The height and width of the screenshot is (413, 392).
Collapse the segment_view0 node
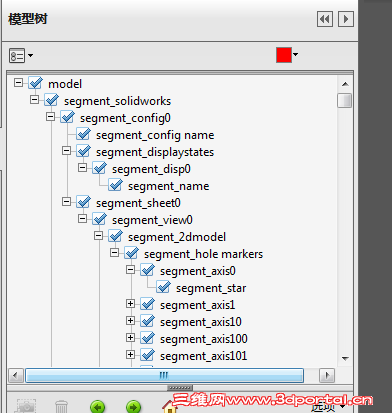[82, 218]
